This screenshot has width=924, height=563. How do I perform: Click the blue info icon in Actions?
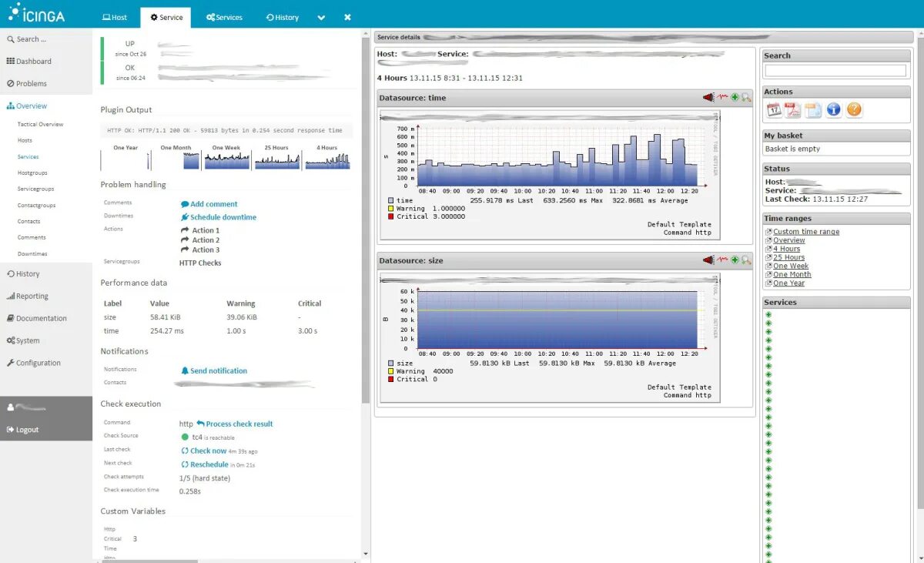834,110
